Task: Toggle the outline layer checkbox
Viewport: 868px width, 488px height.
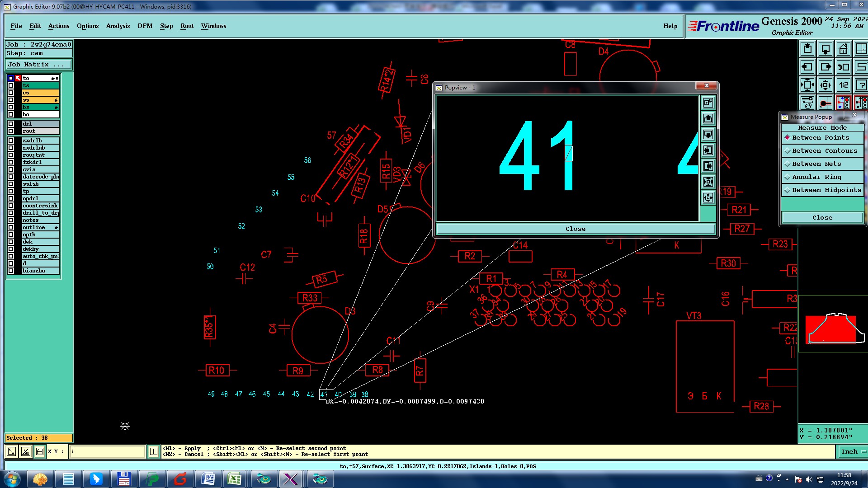Action: click(11, 227)
